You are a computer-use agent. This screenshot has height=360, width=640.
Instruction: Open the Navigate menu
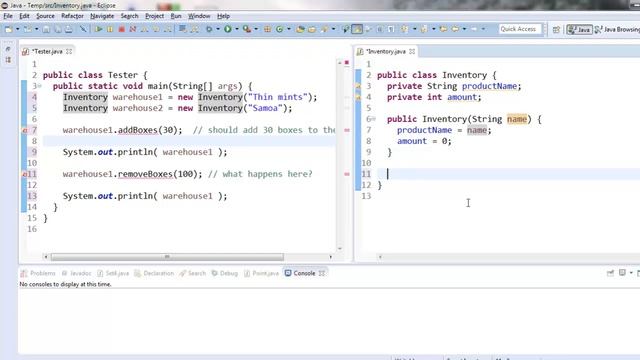pyautogui.click(x=102, y=16)
